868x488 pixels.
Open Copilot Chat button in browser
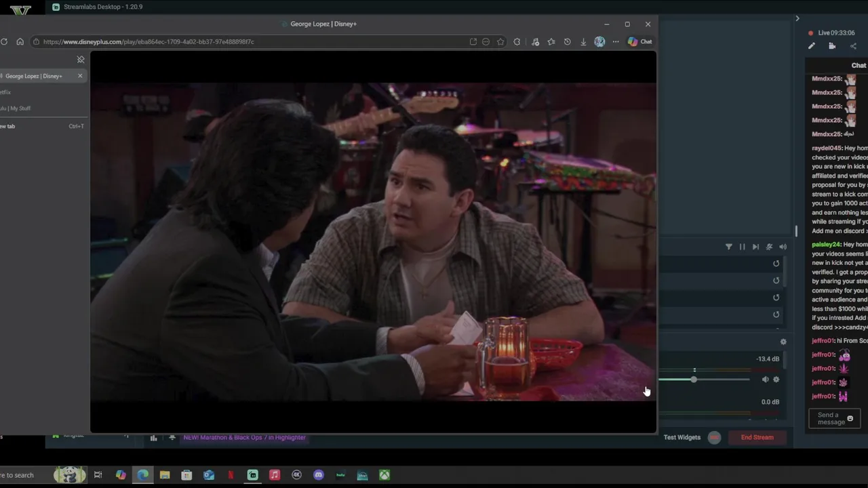639,42
